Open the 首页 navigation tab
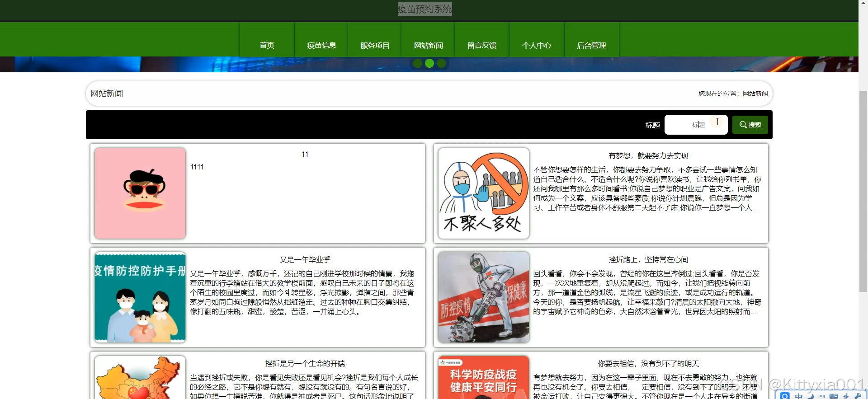 point(267,45)
